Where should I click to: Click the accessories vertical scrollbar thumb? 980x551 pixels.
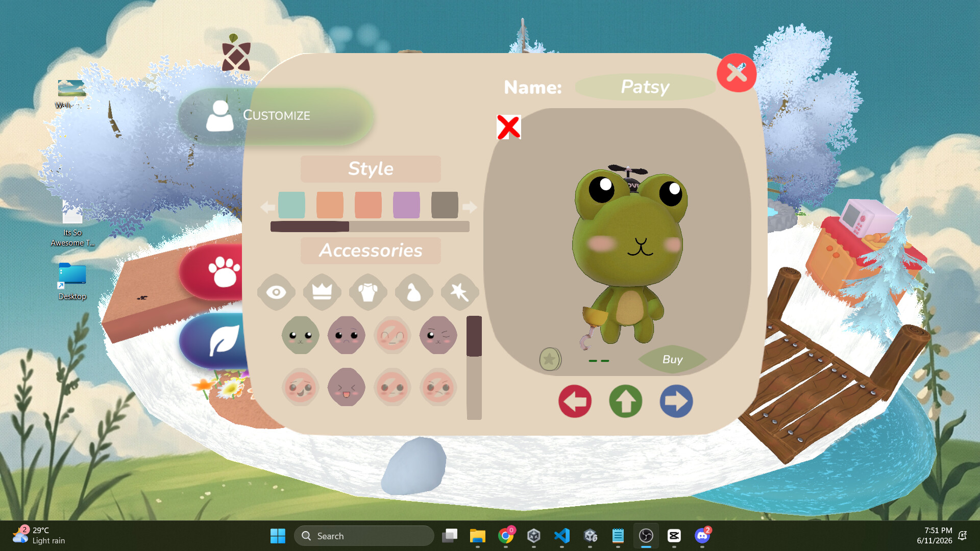click(474, 336)
